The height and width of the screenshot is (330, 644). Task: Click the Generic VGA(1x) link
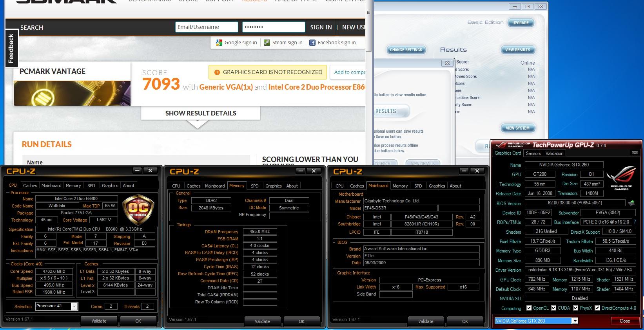point(226,87)
